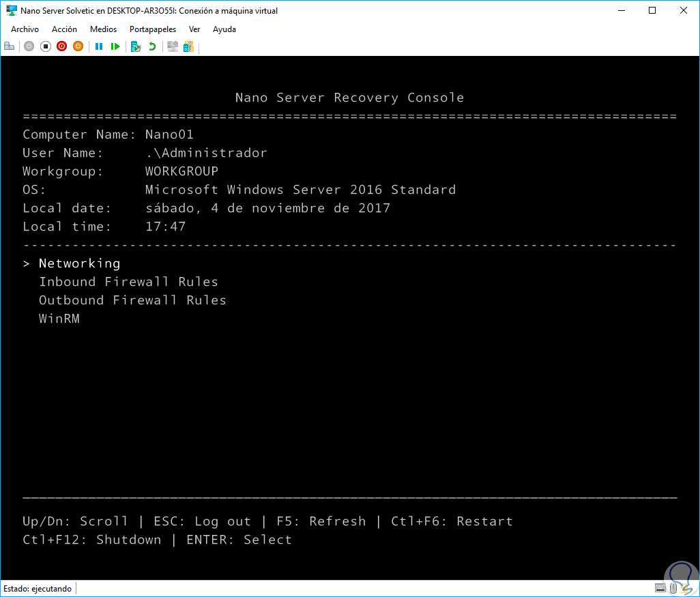Select Outbound Firewall Rules entry
700x597 pixels.
coord(132,300)
